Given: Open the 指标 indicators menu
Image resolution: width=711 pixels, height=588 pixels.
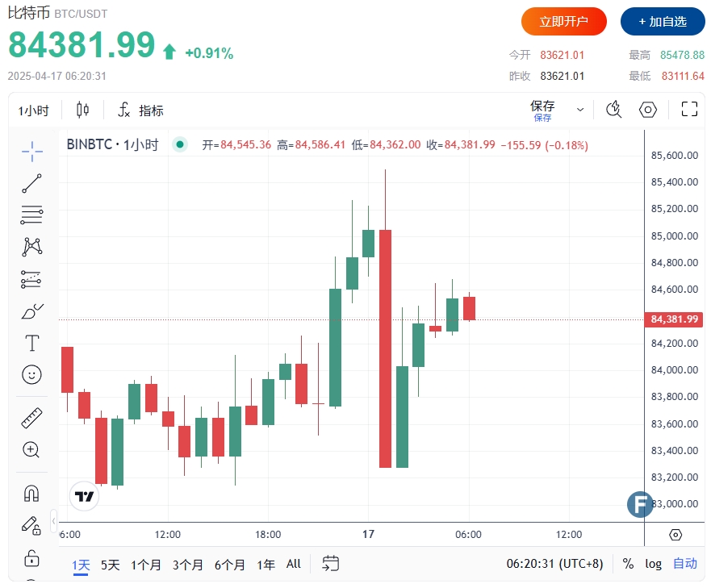Looking at the screenshot, I should (141, 111).
